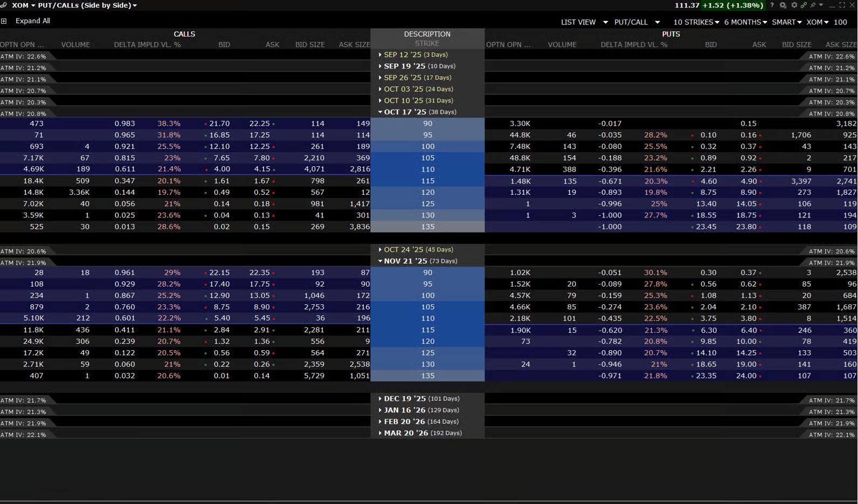Open the 6 MONTHS dropdown

coord(745,22)
